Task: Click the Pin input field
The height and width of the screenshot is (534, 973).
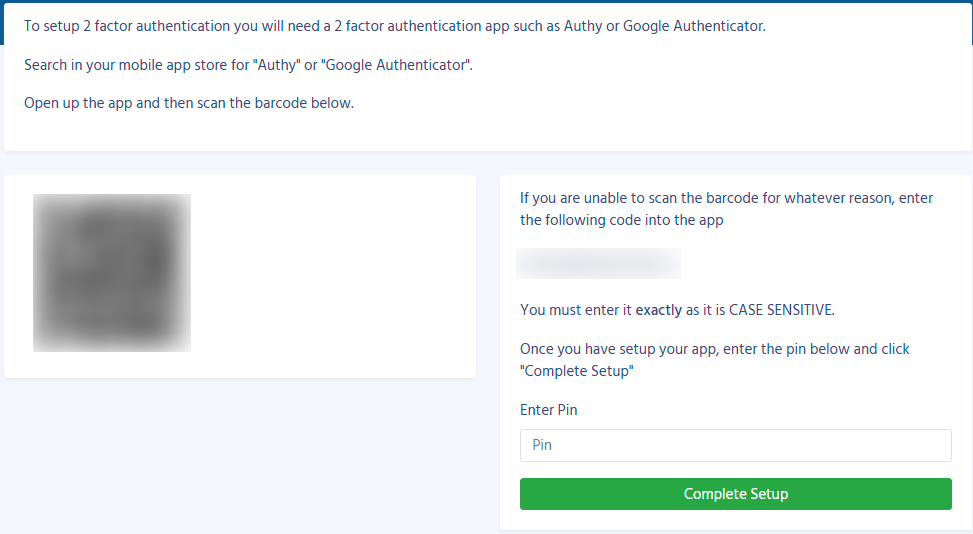Action: click(735, 445)
